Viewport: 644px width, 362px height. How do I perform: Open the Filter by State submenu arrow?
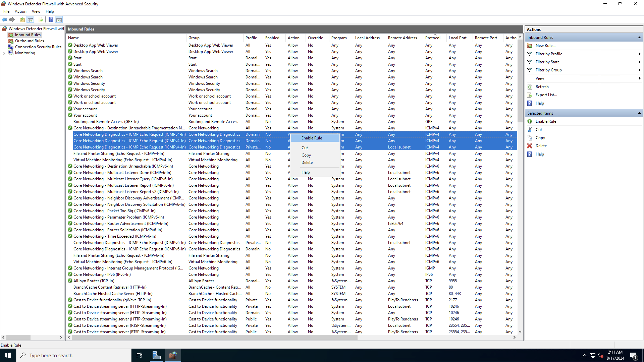click(639, 62)
